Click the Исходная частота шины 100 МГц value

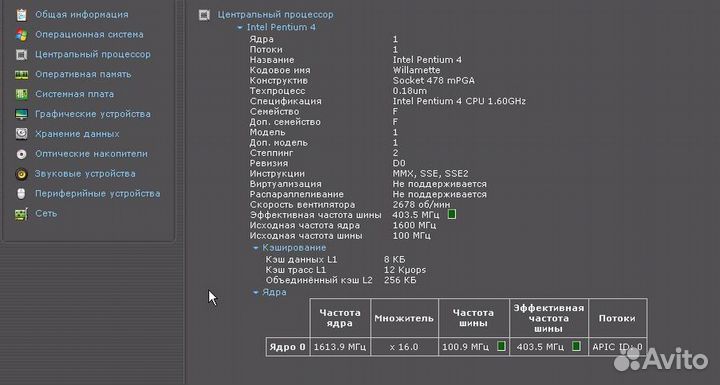[x=411, y=236]
